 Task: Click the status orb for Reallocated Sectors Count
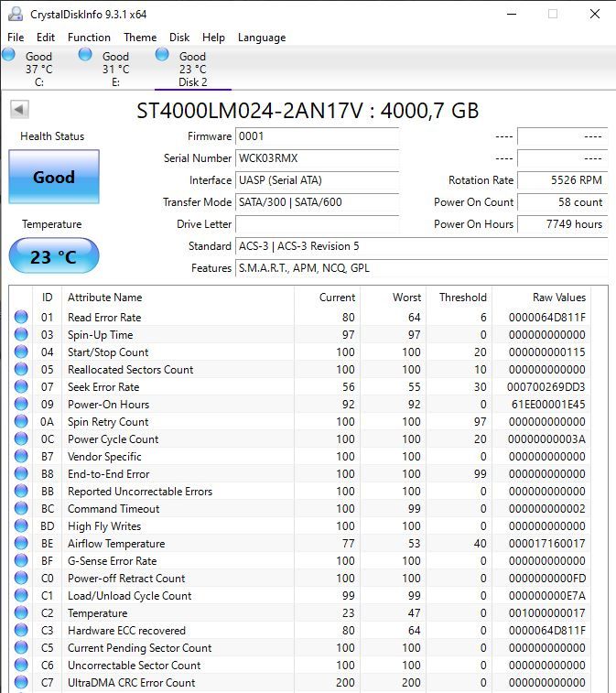pyautogui.click(x=21, y=369)
